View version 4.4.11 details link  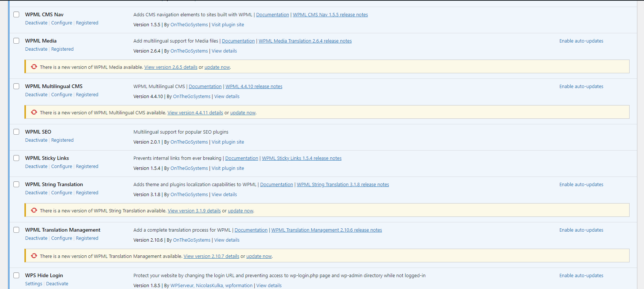(x=195, y=113)
